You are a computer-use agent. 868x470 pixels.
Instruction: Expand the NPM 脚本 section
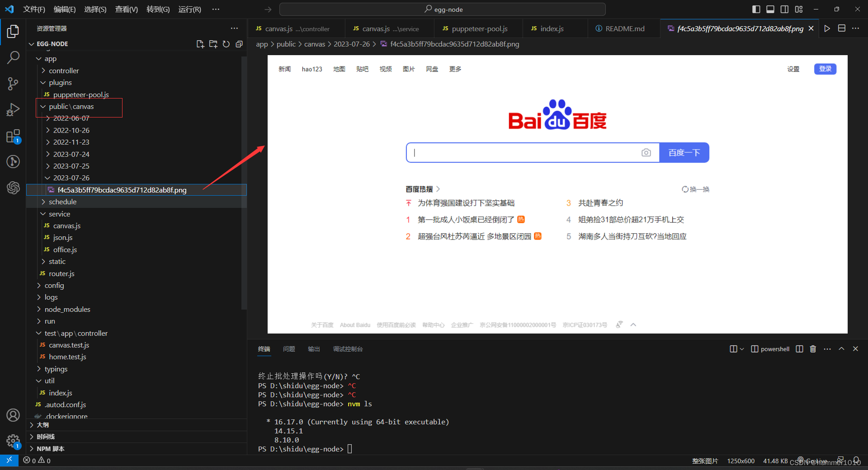137,449
